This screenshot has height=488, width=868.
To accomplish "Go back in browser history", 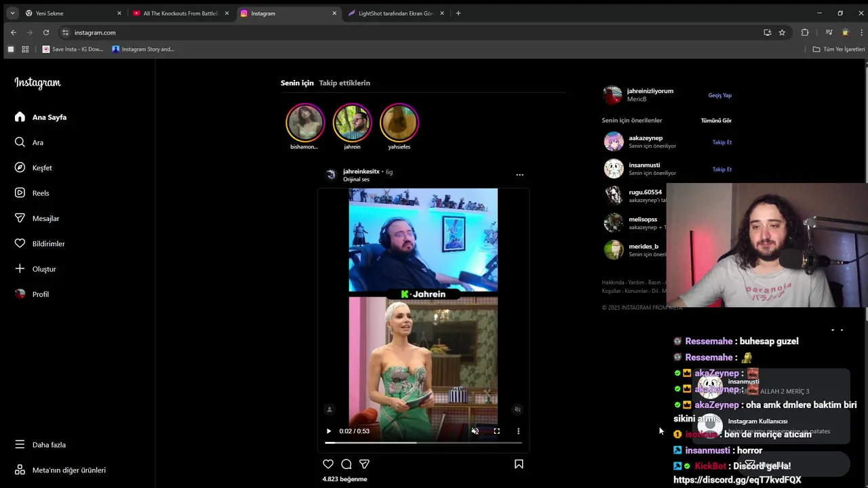I will (13, 33).
